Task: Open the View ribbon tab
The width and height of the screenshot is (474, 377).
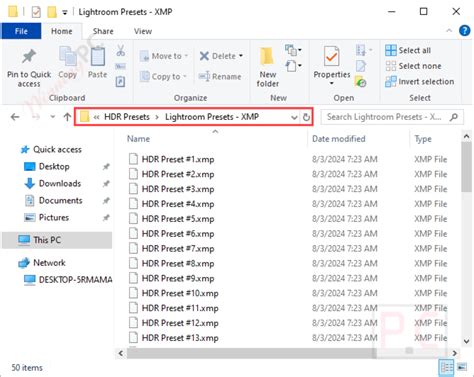Action: click(x=143, y=31)
